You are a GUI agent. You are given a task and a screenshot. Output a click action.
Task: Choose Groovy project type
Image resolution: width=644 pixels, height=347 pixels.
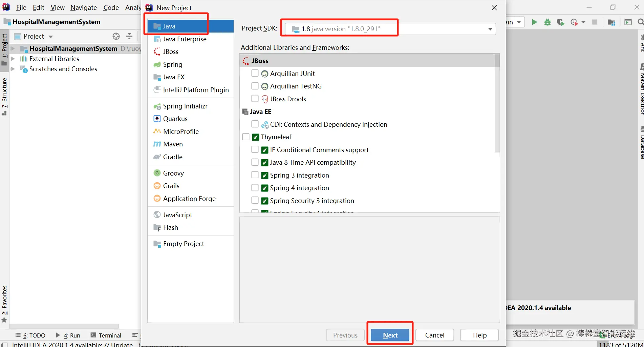tap(191, 173)
